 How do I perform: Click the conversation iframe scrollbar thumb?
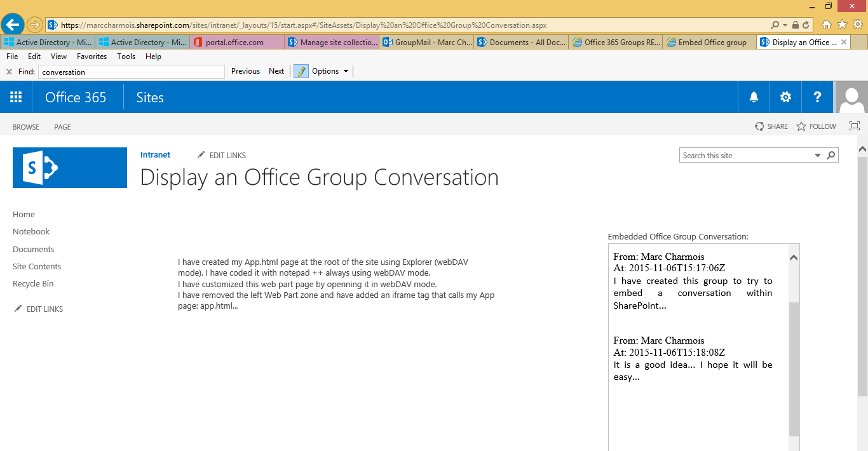tap(794, 368)
